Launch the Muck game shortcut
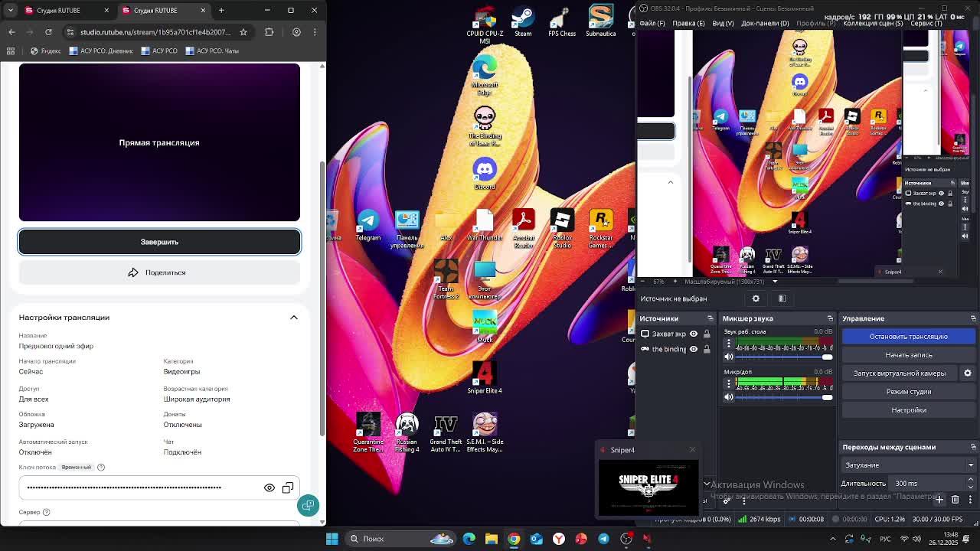This screenshot has height=551, width=980. click(x=485, y=327)
